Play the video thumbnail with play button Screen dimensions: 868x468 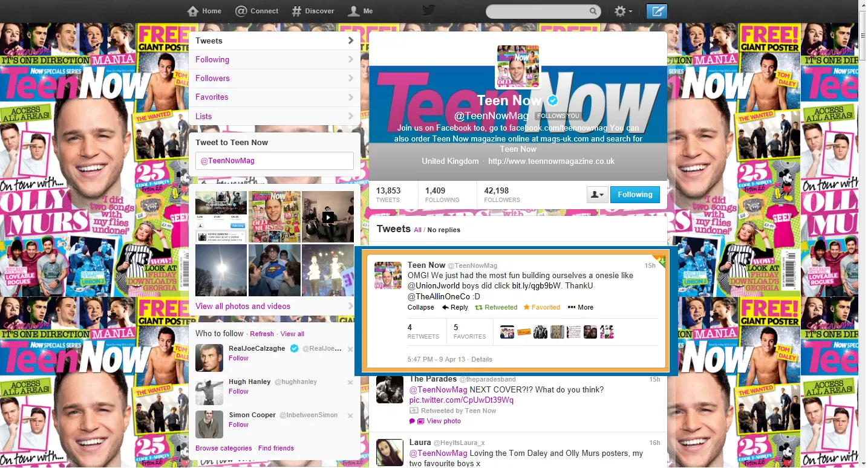[328, 216]
